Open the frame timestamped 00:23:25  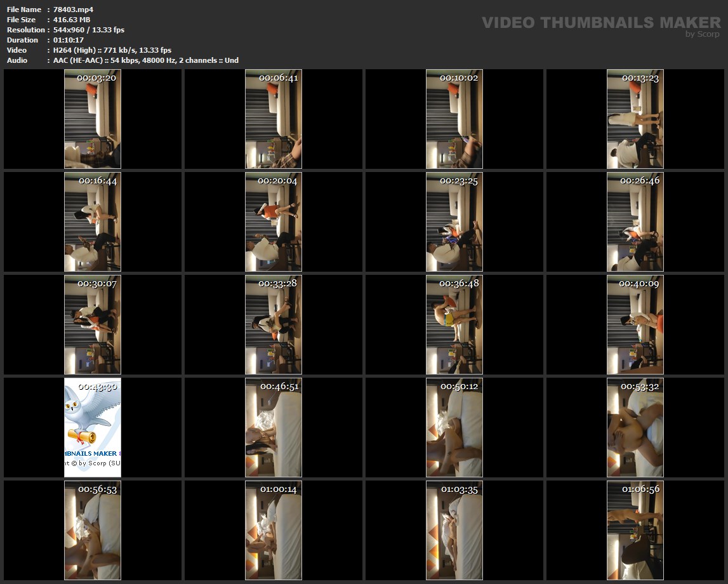[x=454, y=222]
